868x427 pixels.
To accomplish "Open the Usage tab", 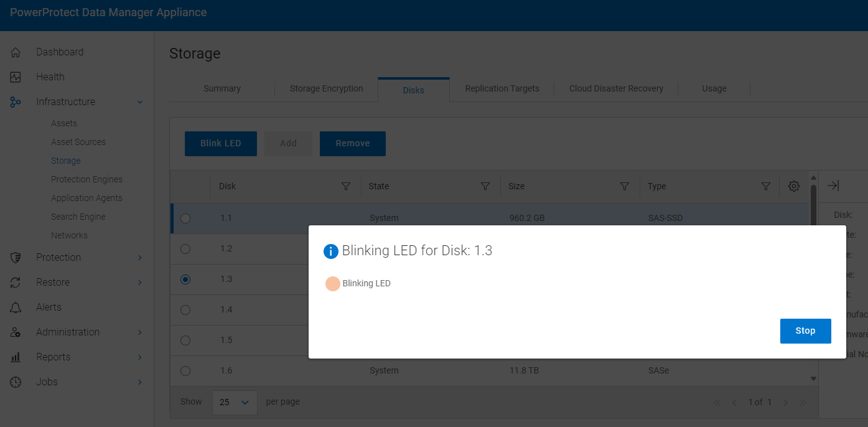I will point(714,88).
